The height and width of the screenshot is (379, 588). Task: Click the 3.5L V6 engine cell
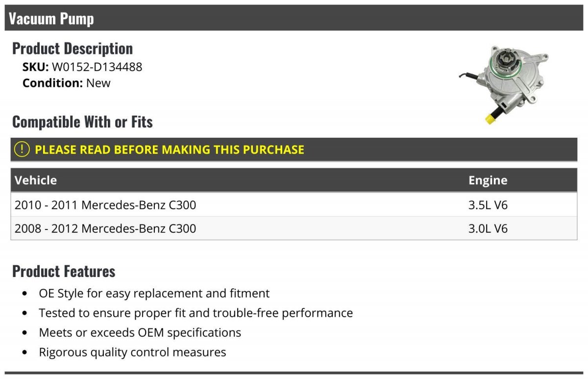[x=488, y=205]
